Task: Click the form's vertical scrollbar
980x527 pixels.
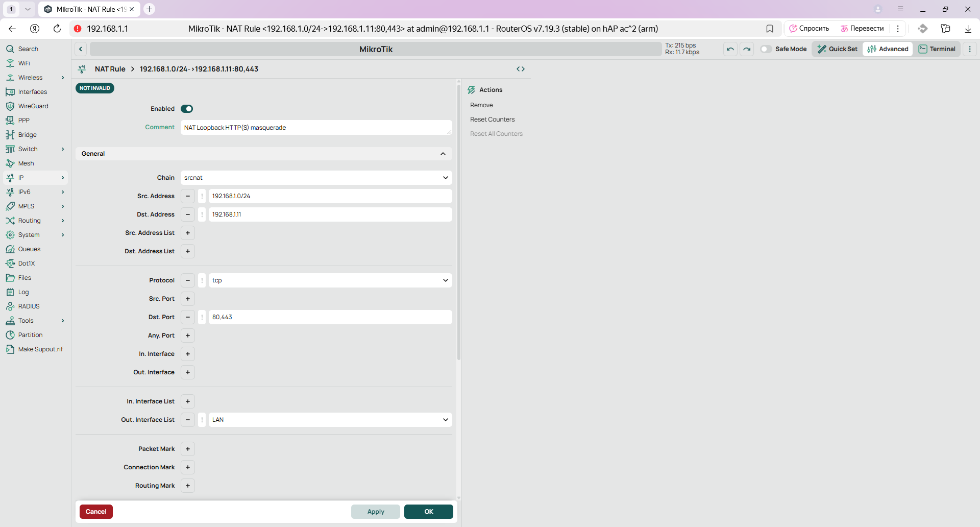Action: tap(459, 222)
